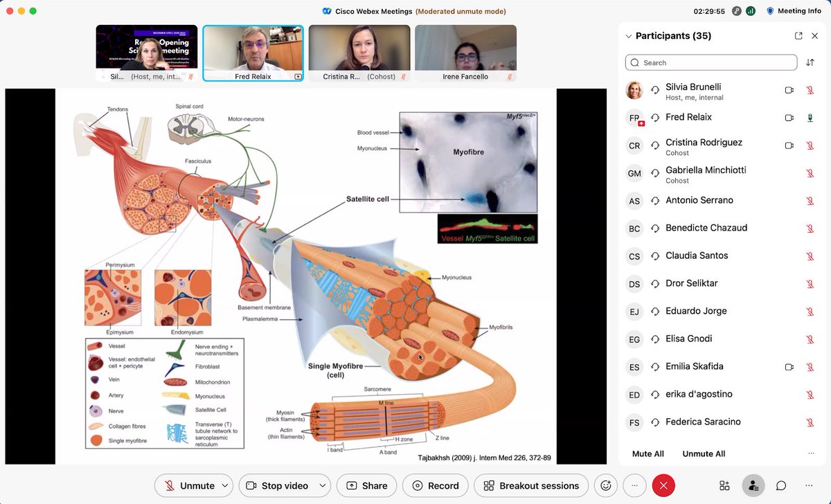Image resolution: width=831 pixels, height=504 pixels.
Task: Select Irene Fancello's video thumbnail
Action: click(x=465, y=53)
